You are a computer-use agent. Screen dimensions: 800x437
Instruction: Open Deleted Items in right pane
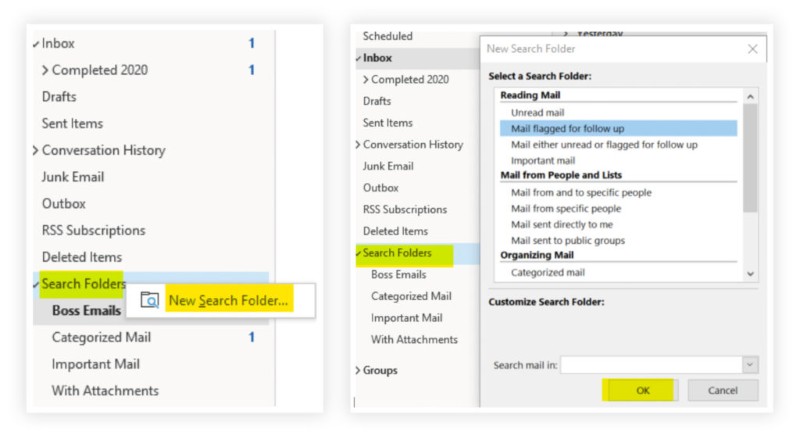(x=396, y=231)
